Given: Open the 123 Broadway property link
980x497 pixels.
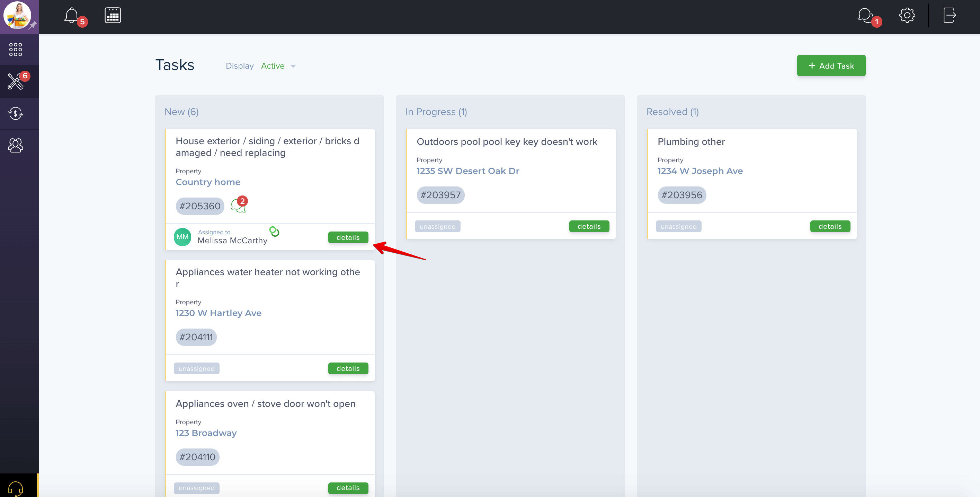Looking at the screenshot, I should (206, 433).
